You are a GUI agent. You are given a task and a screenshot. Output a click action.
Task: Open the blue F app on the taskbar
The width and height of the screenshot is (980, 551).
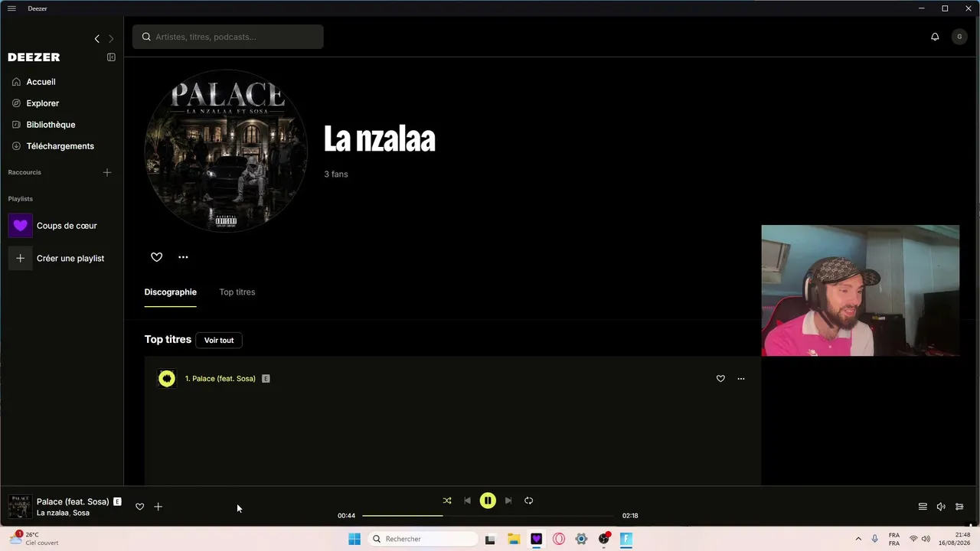click(626, 539)
